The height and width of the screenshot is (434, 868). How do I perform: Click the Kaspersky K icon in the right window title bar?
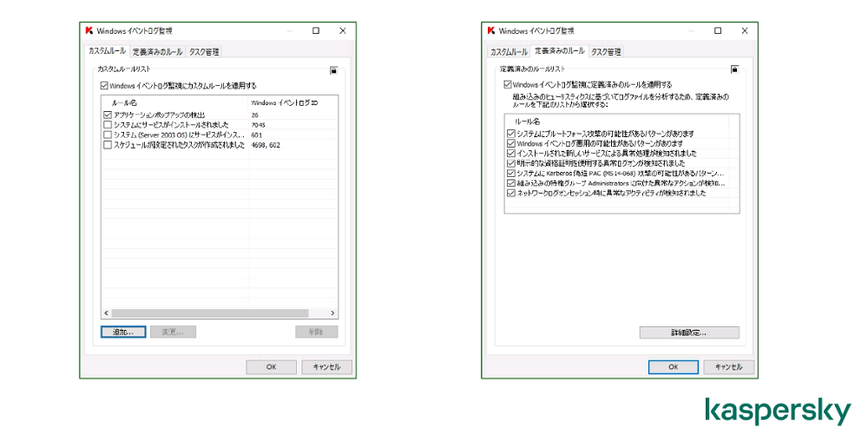click(x=491, y=30)
